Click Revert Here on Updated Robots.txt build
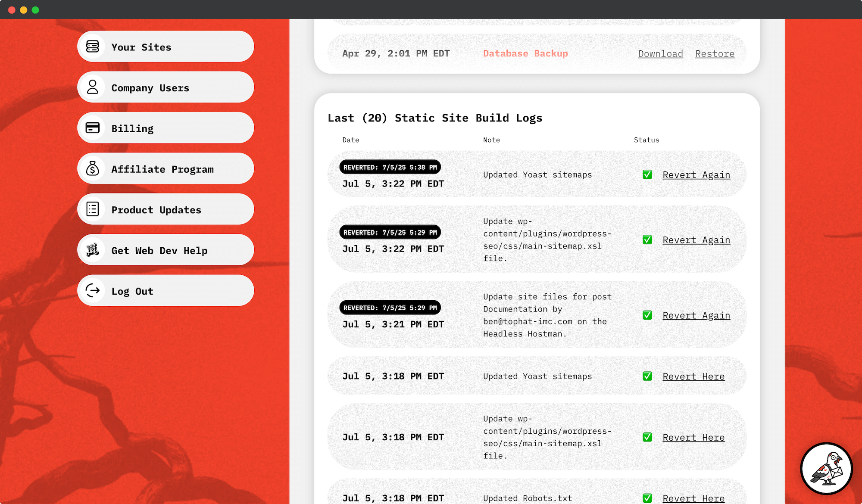This screenshot has width=862, height=504. coord(693,498)
